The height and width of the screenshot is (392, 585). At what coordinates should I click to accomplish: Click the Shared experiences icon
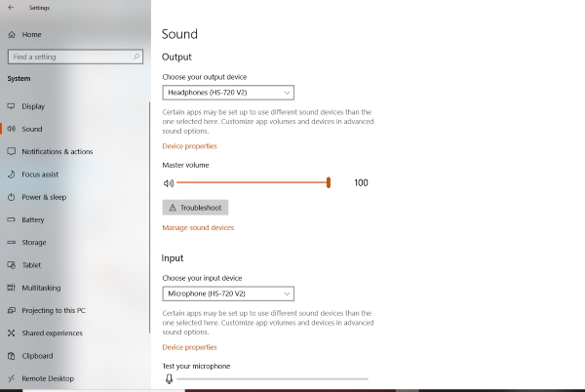(12, 333)
